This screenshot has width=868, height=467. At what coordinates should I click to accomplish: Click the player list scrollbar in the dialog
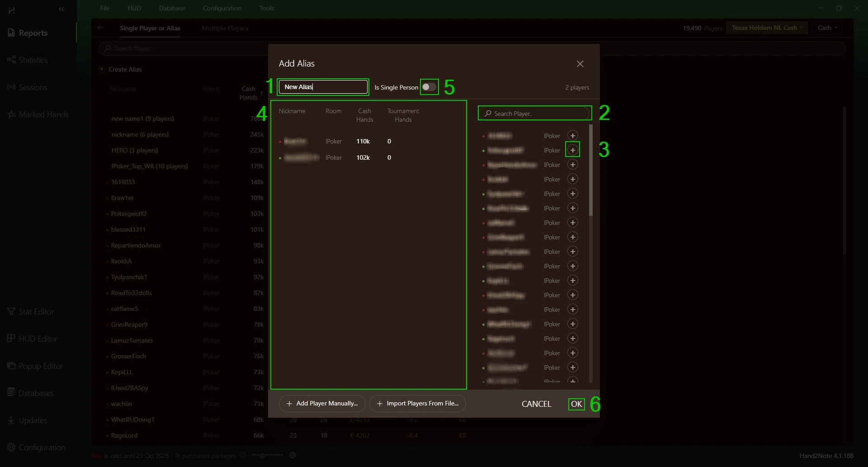(590, 172)
